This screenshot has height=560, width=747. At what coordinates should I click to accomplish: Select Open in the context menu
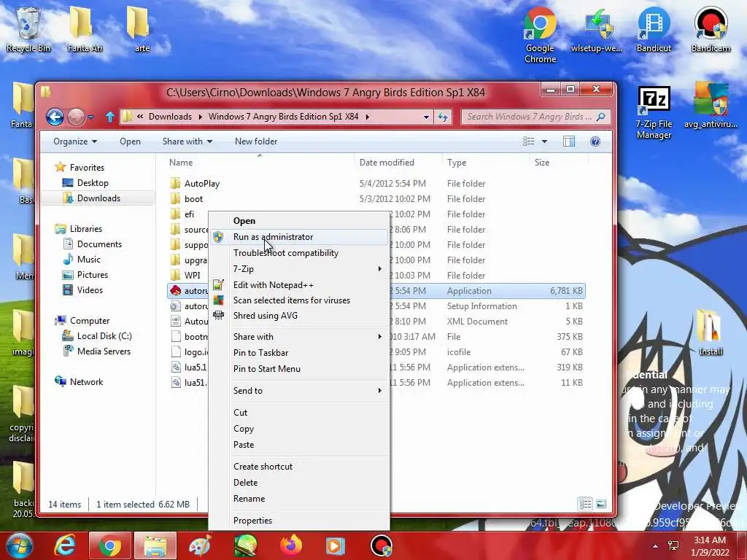click(x=299, y=221)
